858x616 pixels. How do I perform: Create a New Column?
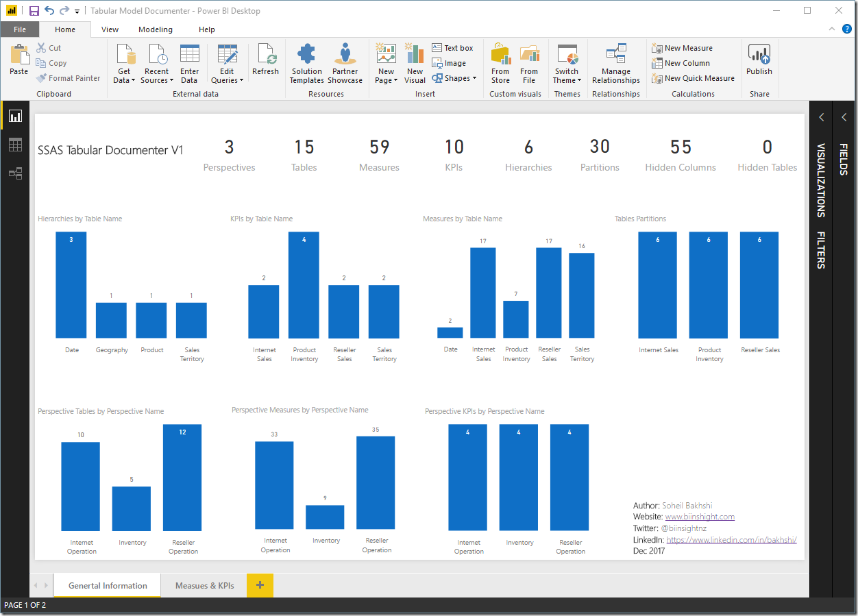pyautogui.click(x=681, y=63)
